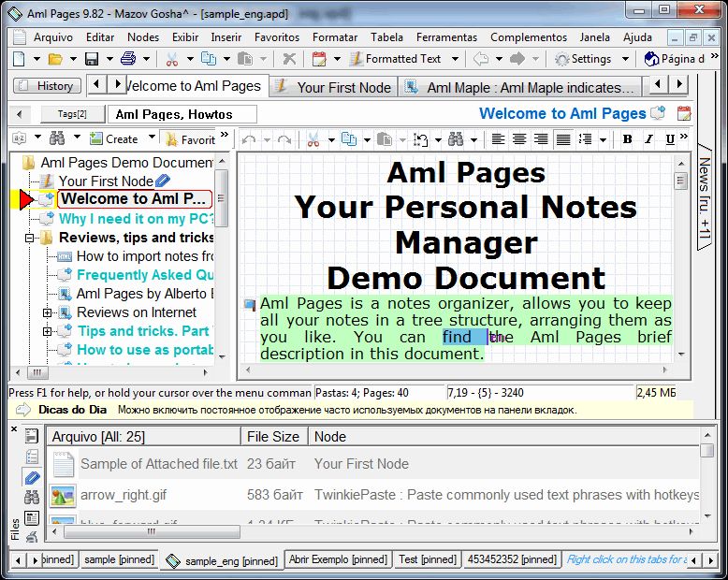This screenshot has width=728, height=580.
Task: Click Dicas do Dia label
Action: pos(72,410)
